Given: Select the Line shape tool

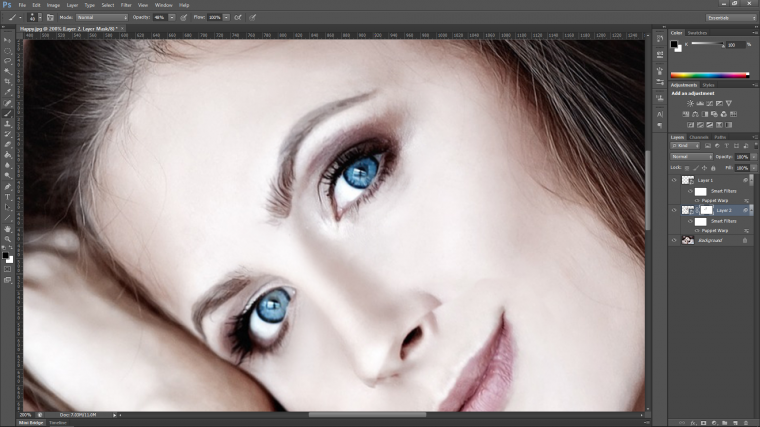Looking at the screenshot, I should pyautogui.click(x=7, y=218).
